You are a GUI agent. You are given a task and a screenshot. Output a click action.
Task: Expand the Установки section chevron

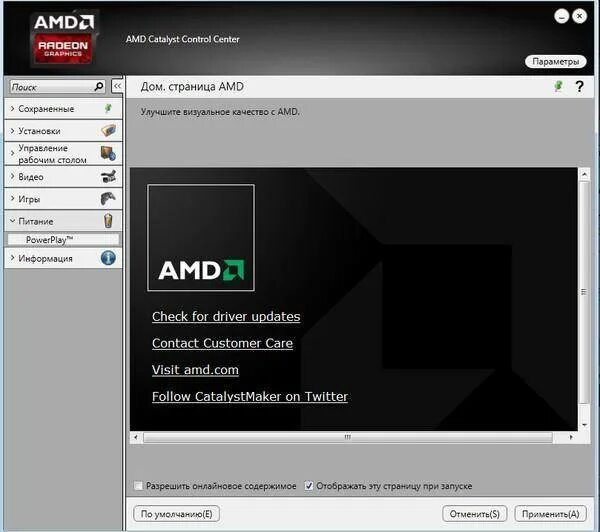tap(12, 131)
